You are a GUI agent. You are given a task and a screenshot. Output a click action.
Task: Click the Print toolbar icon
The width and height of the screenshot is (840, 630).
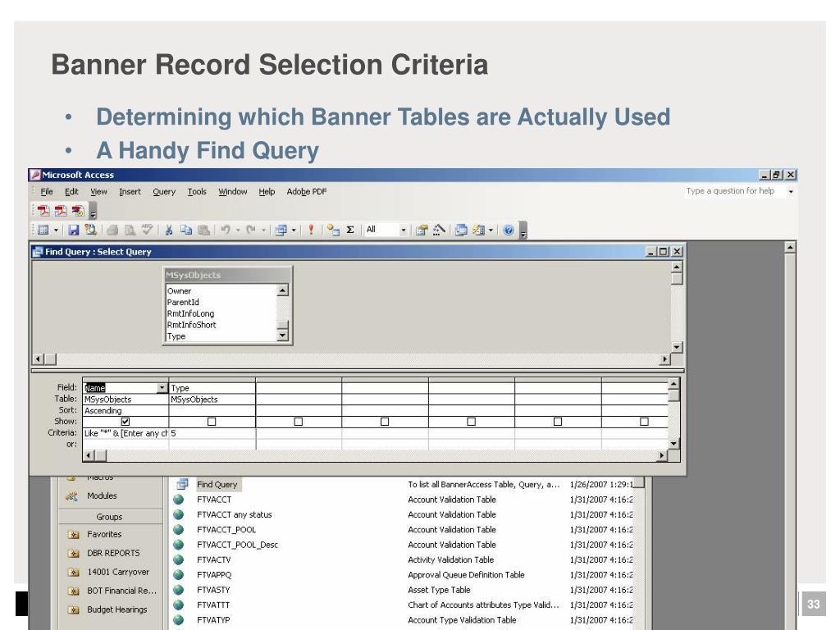click(112, 230)
